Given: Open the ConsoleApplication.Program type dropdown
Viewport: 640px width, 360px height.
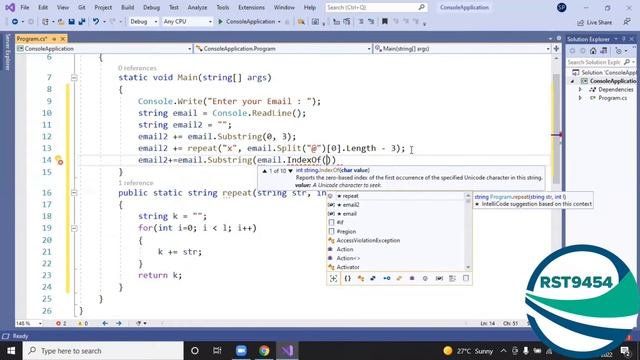Looking at the screenshot, I should [283, 49].
